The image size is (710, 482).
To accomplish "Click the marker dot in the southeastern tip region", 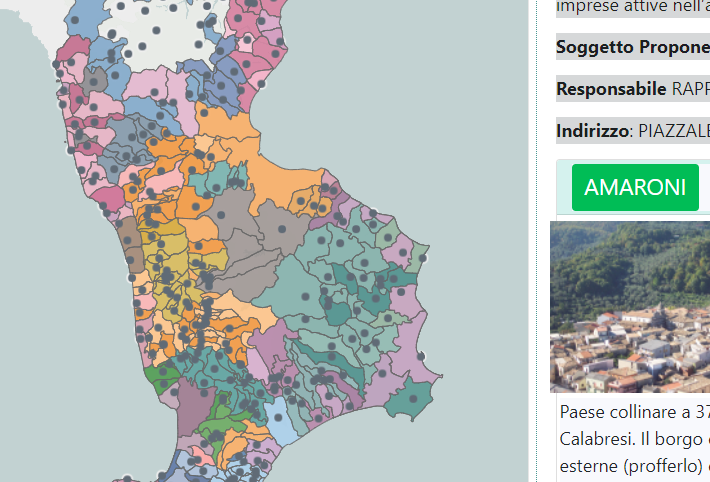I will [413, 399].
